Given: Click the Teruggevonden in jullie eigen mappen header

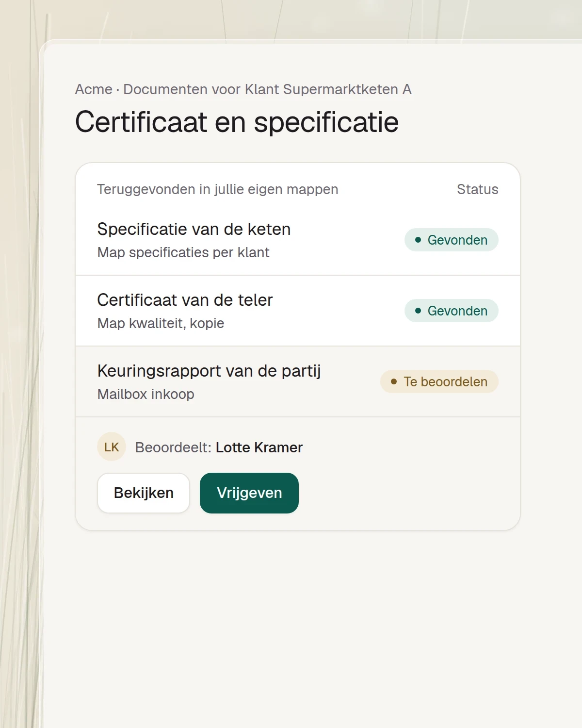Looking at the screenshot, I should coord(218,189).
